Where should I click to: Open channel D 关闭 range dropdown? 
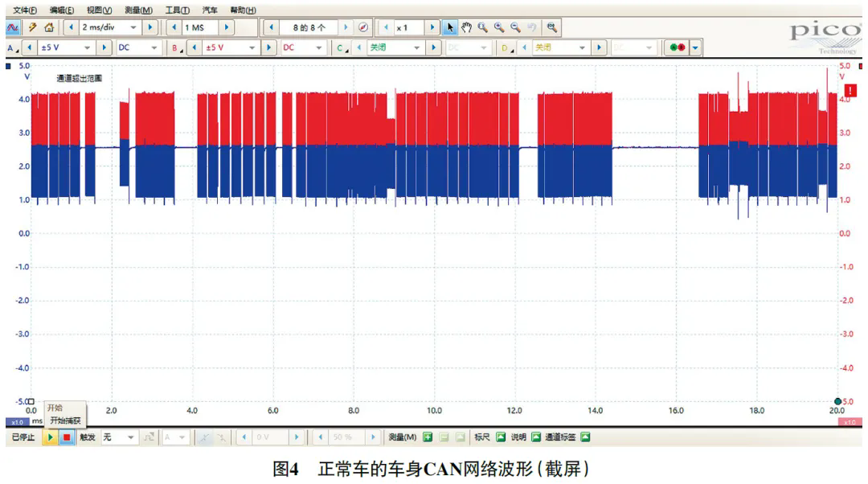point(582,48)
